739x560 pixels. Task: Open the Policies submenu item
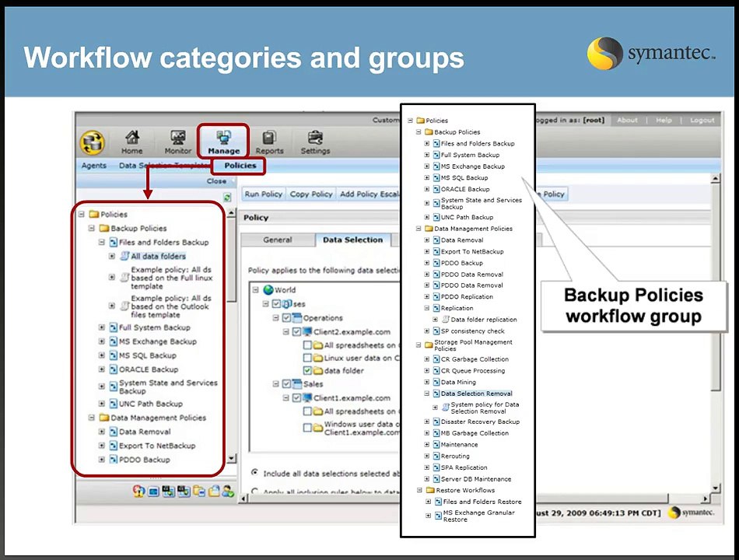[x=240, y=166]
